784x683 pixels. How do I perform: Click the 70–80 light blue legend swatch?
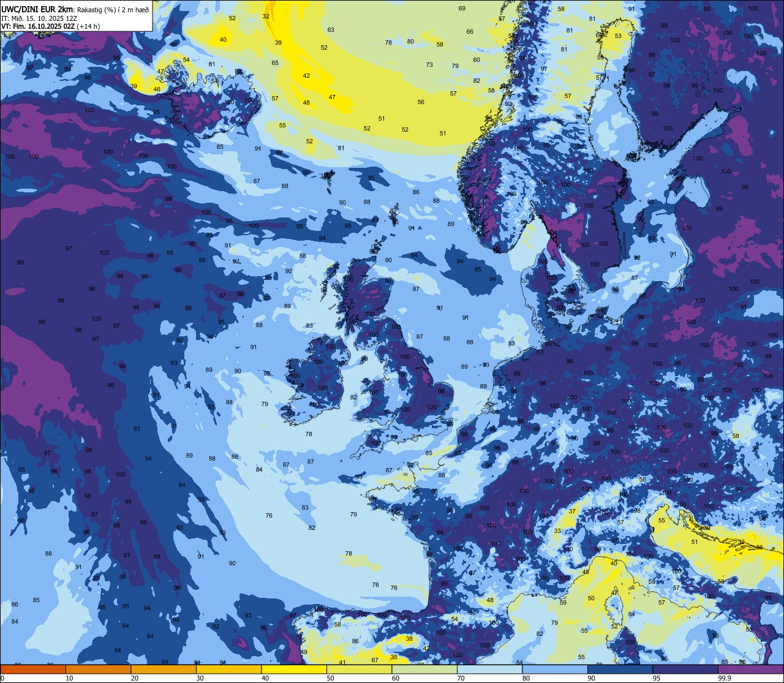[489, 669]
